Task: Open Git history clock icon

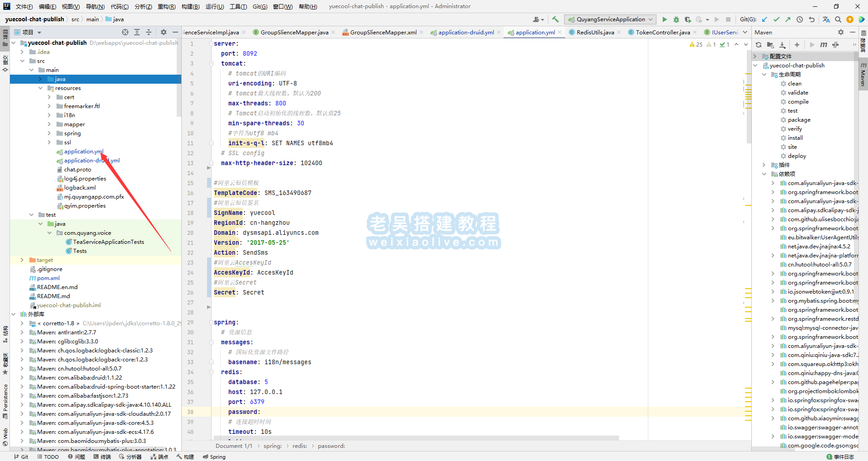Action: tap(800, 19)
